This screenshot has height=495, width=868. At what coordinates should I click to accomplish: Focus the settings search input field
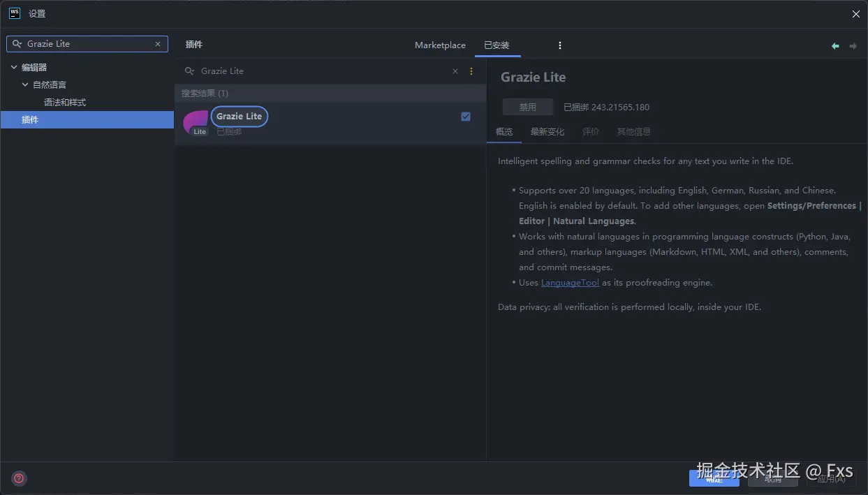click(87, 44)
